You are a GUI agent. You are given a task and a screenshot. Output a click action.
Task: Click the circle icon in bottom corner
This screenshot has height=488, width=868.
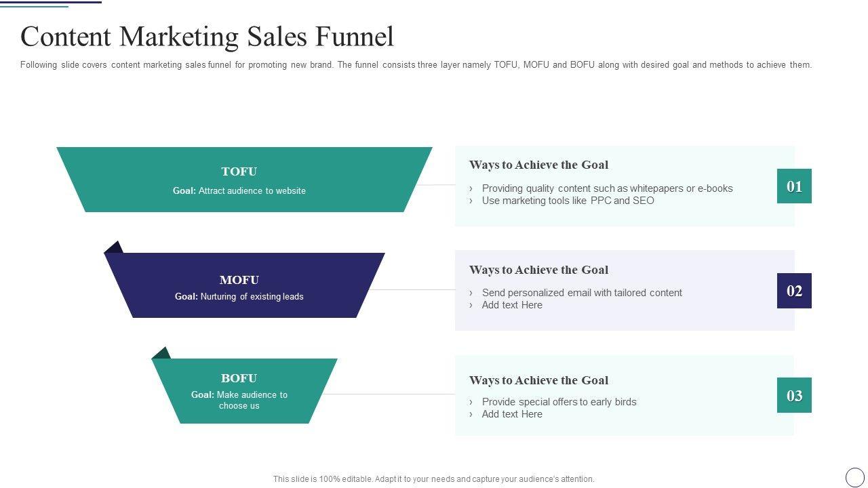pyautogui.click(x=855, y=477)
